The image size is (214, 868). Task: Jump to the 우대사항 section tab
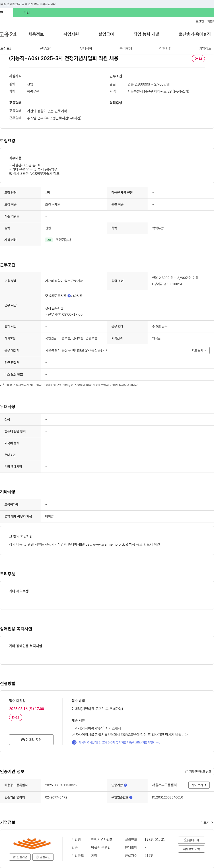click(x=86, y=49)
